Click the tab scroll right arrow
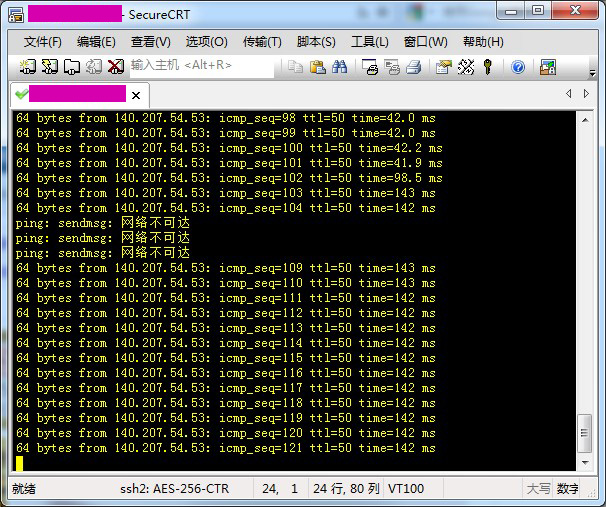The image size is (606, 507). (x=586, y=94)
